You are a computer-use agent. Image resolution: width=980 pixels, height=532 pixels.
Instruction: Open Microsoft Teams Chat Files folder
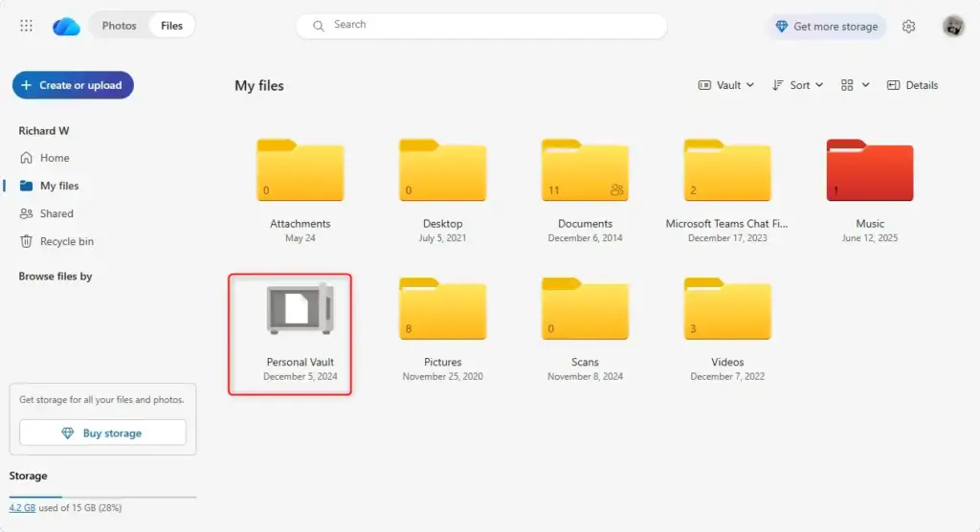727,170
